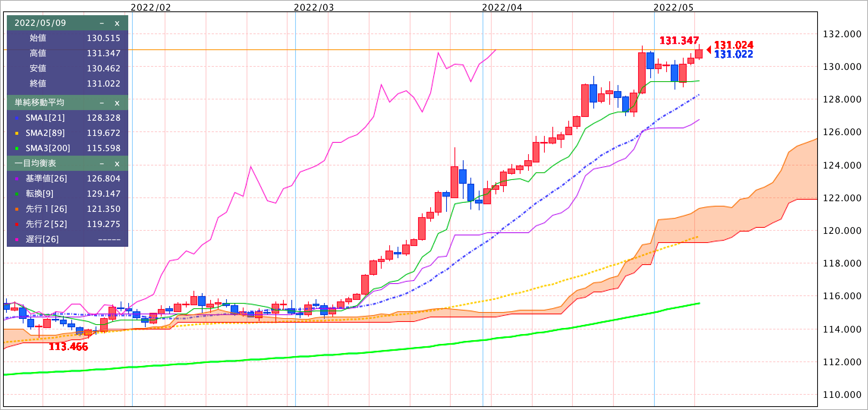Click the 基準値[26] value 126.804
The image size is (868, 410).
tap(104, 179)
